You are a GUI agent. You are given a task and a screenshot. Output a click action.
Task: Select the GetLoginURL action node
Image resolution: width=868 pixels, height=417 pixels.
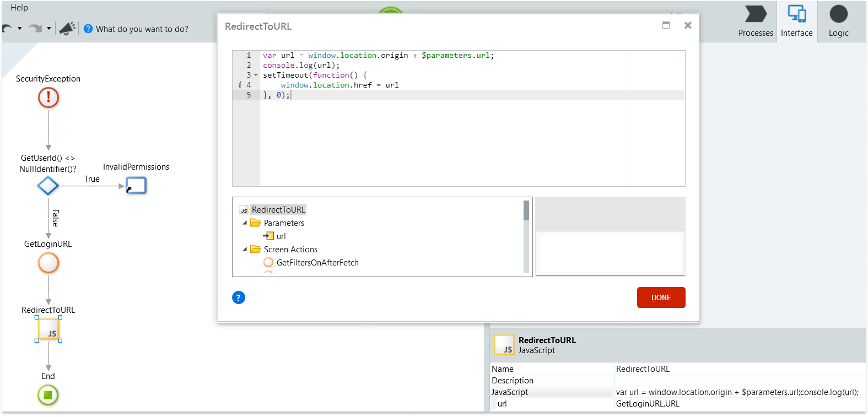tap(48, 263)
